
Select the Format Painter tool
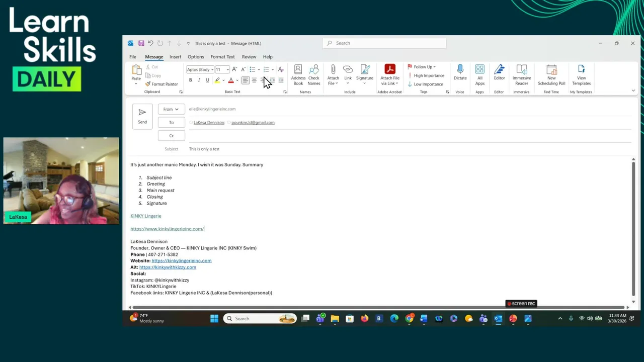click(x=162, y=84)
